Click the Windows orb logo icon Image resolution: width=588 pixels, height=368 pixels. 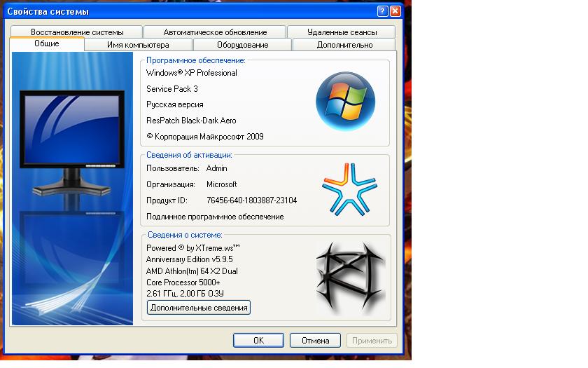click(345, 102)
